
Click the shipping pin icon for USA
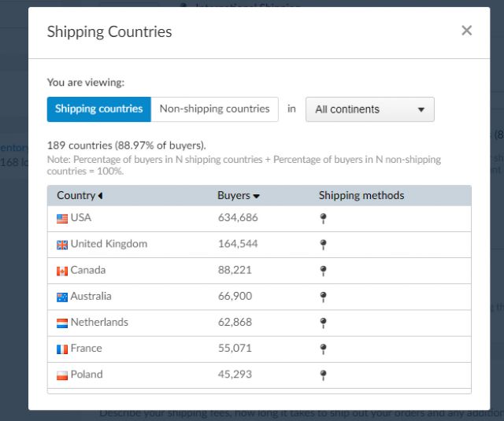coord(323,219)
